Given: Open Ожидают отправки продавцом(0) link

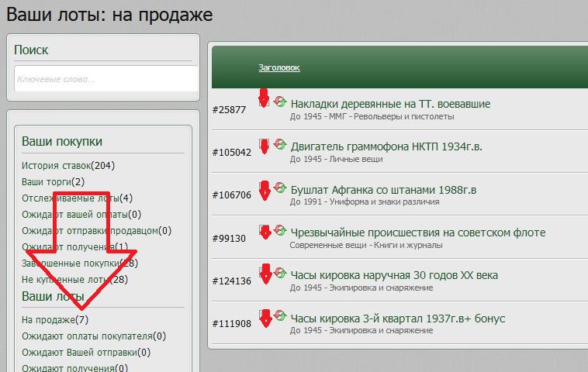Looking at the screenshot, I should click(96, 230).
